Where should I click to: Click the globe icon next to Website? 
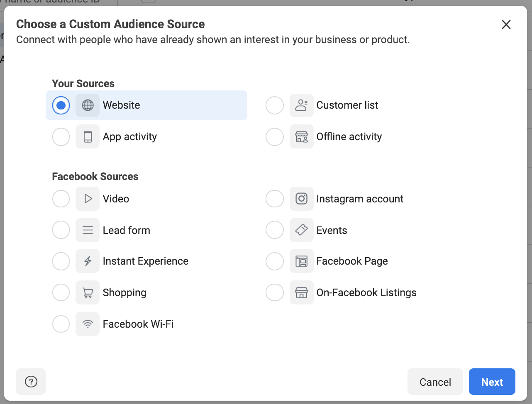(x=88, y=105)
